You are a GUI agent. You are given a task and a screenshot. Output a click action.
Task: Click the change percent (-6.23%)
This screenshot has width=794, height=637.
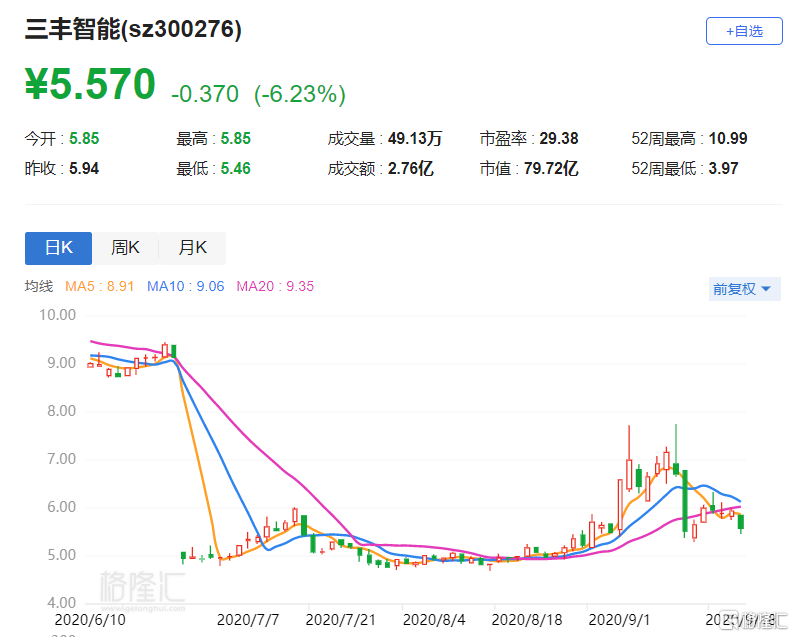tap(300, 94)
